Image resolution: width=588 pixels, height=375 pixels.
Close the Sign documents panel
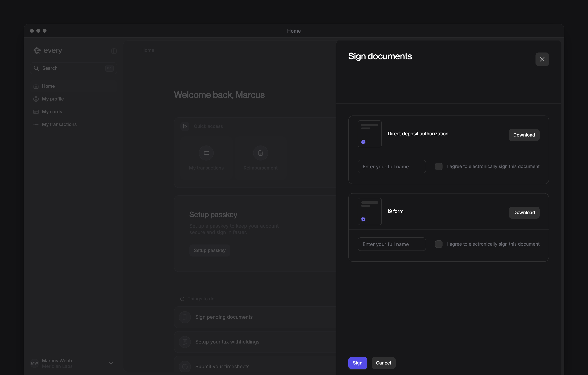[x=542, y=59]
